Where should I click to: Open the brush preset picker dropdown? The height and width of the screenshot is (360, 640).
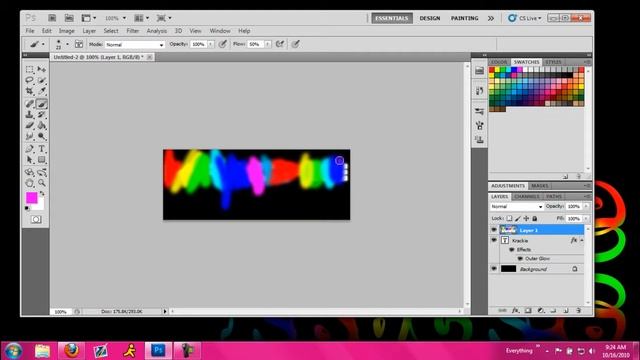tap(67, 44)
